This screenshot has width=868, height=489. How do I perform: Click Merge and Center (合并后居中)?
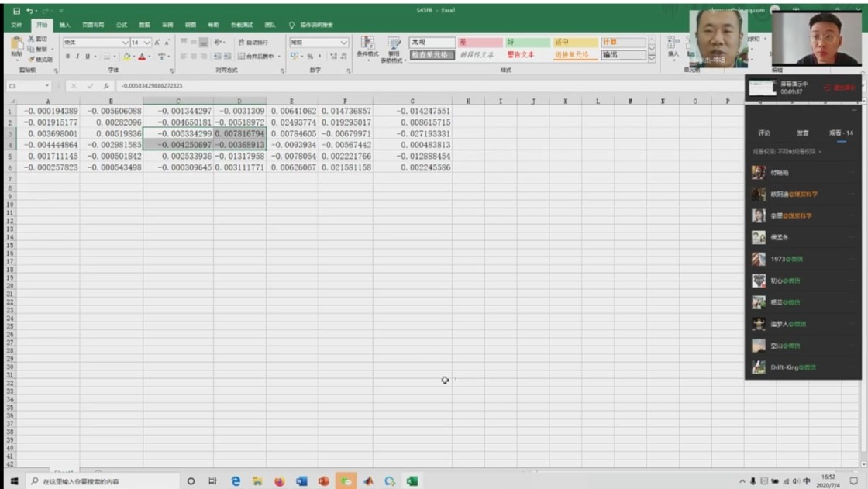256,57
